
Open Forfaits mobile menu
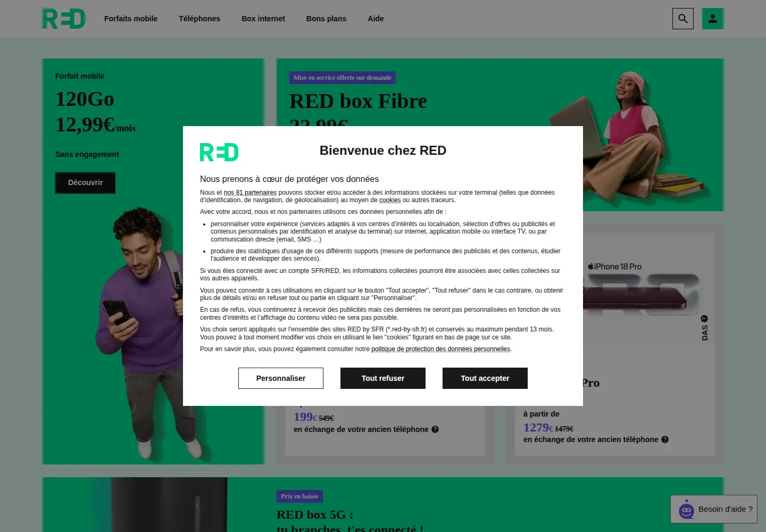(131, 19)
